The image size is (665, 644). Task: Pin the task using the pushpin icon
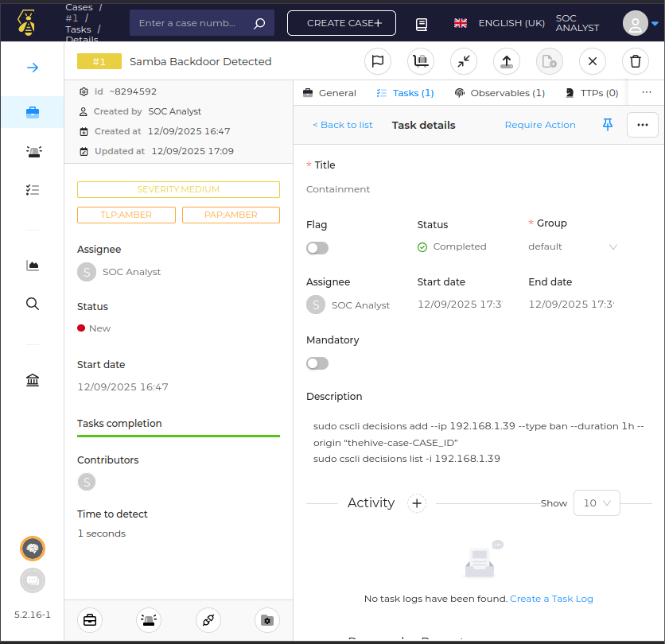pyautogui.click(x=607, y=125)
